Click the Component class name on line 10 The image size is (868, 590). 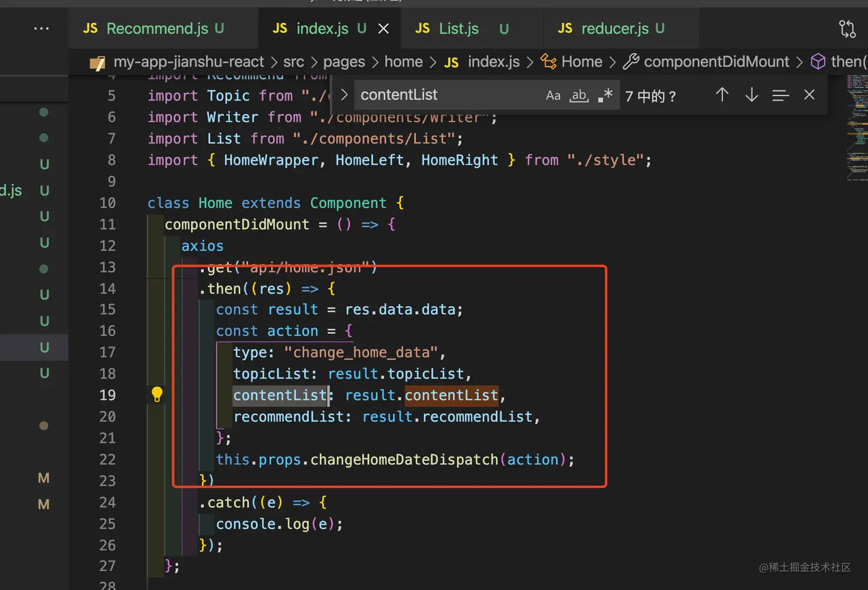point(348,203)
